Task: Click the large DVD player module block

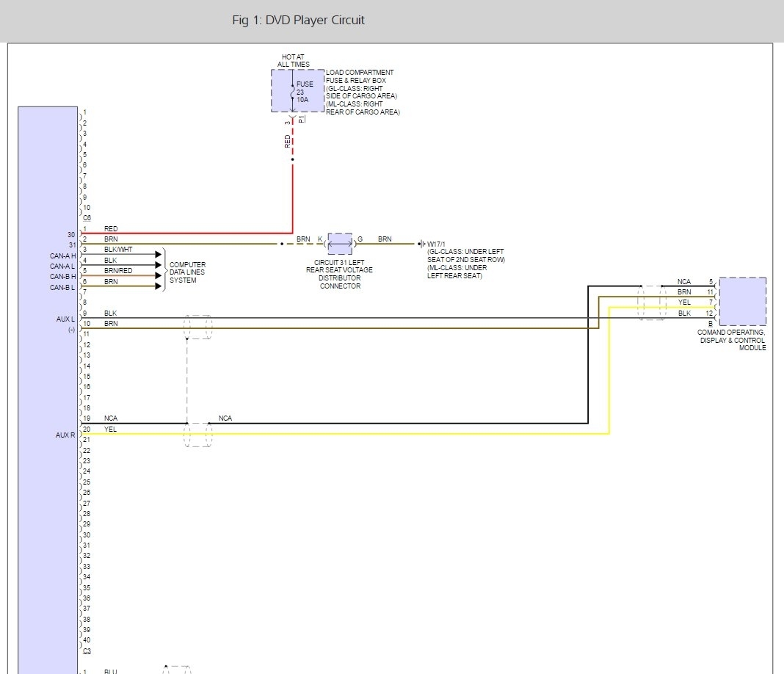Action: [48, 389]
